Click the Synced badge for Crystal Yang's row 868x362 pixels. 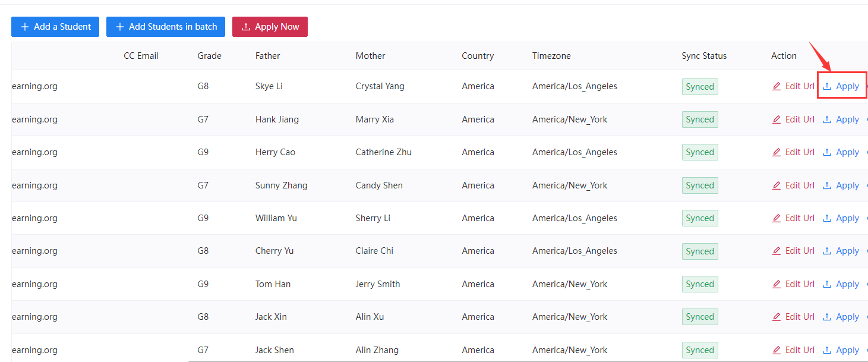click(700, 87)
